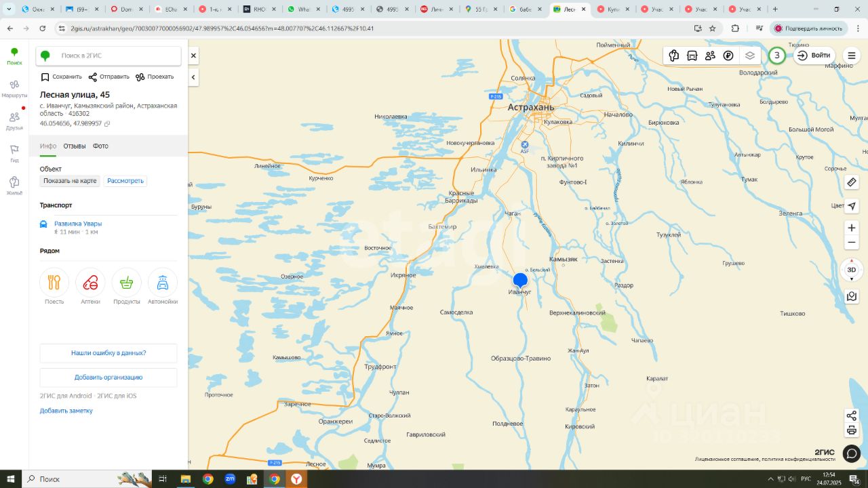This screenshot has height=488, width=868.
Task: Toggle the public transport map layer
Action: (692, 56)
